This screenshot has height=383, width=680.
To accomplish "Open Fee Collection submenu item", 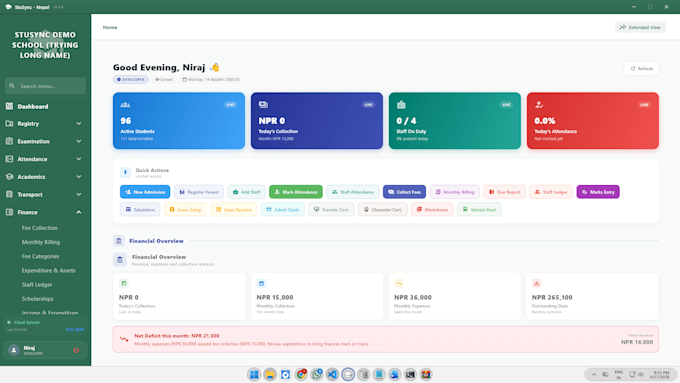I will (39, 228).
